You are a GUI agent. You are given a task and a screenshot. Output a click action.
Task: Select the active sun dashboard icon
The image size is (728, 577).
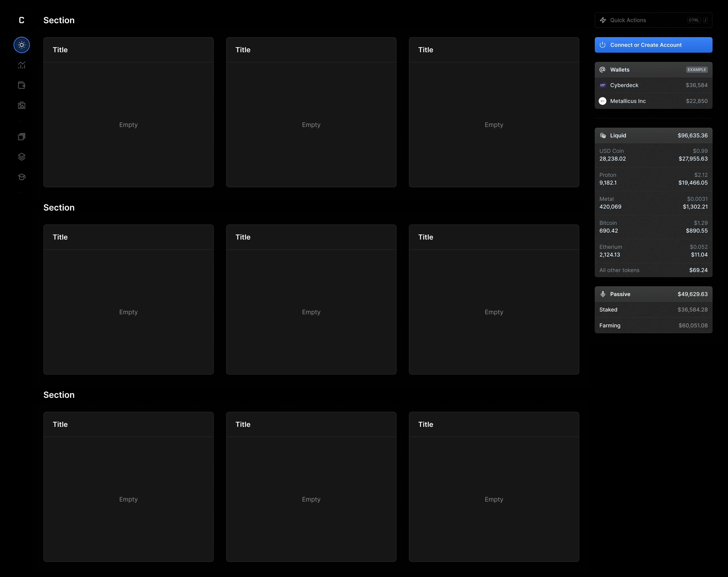(22, 45)
